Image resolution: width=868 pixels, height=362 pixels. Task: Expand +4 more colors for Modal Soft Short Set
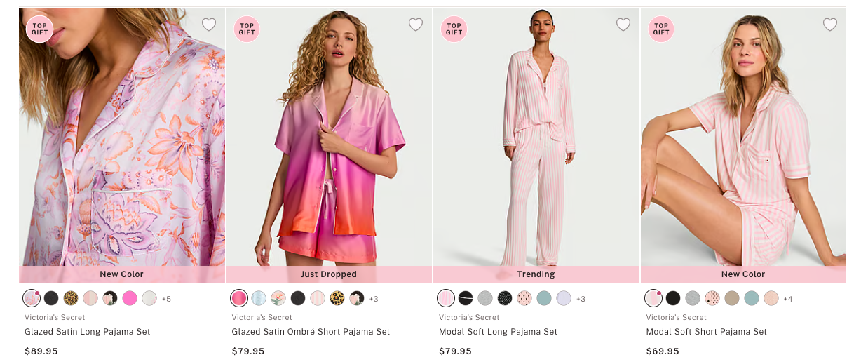click(788, 299)
